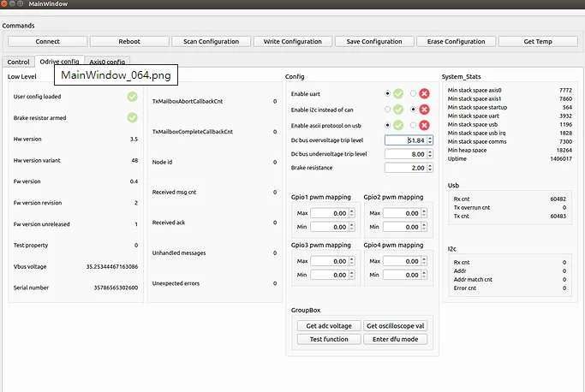Click Enter dfu mode
The height and width of the screenshot is (392, 585).
[x=395, y=339]
